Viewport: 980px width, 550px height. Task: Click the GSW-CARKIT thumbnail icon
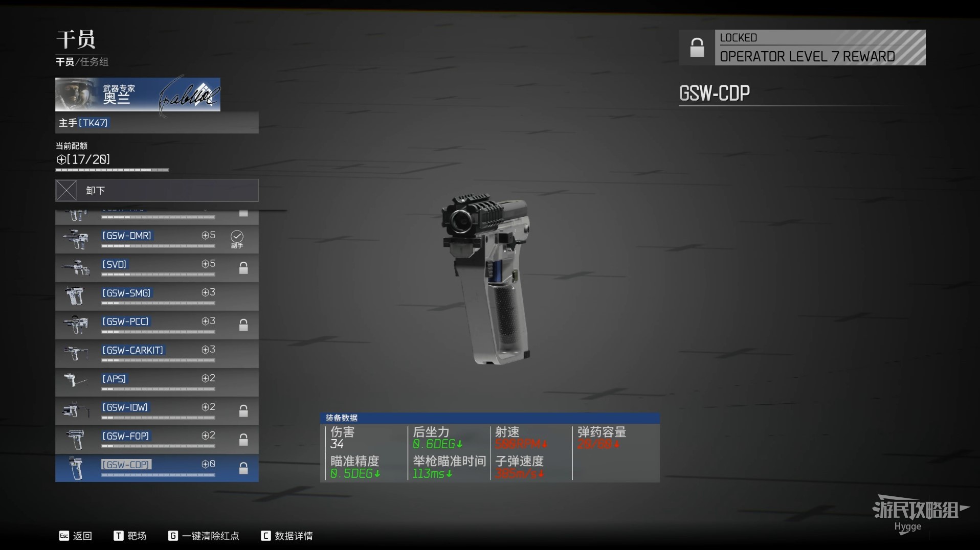(76, 353)
